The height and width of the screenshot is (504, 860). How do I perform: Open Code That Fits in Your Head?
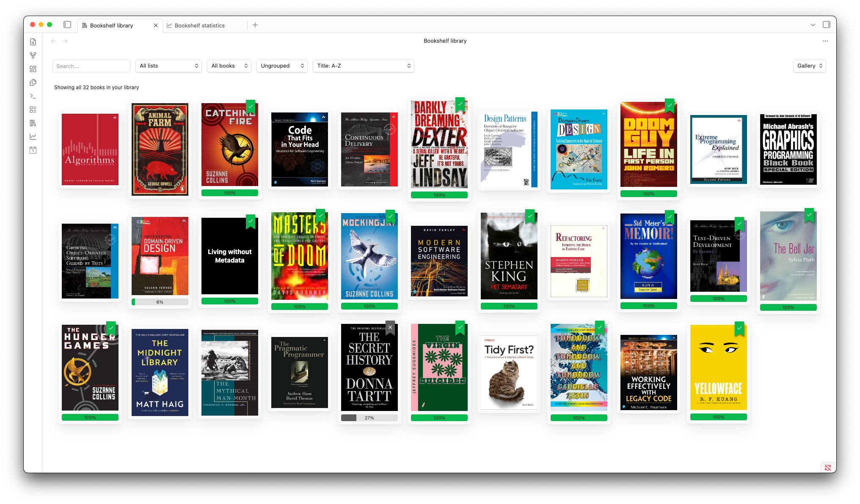coord(300,150)
